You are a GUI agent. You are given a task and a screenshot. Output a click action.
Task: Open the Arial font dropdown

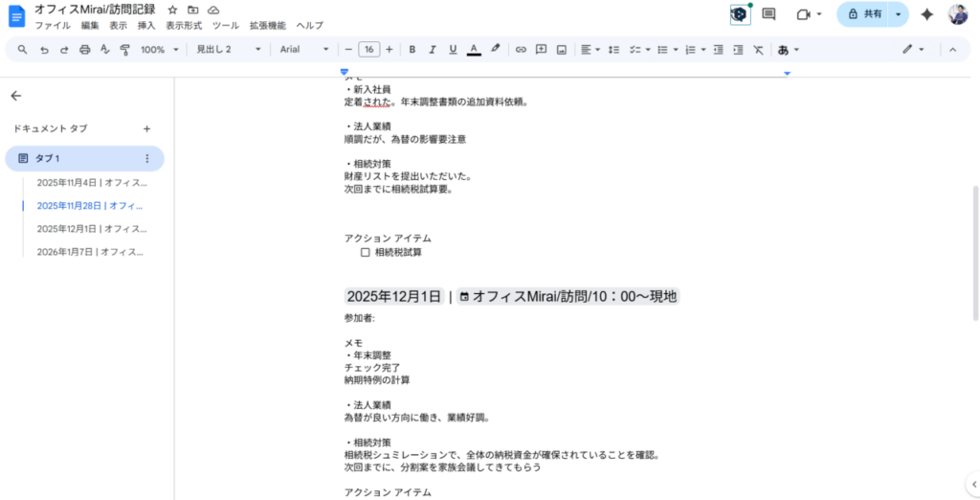(x=304, y=50)
